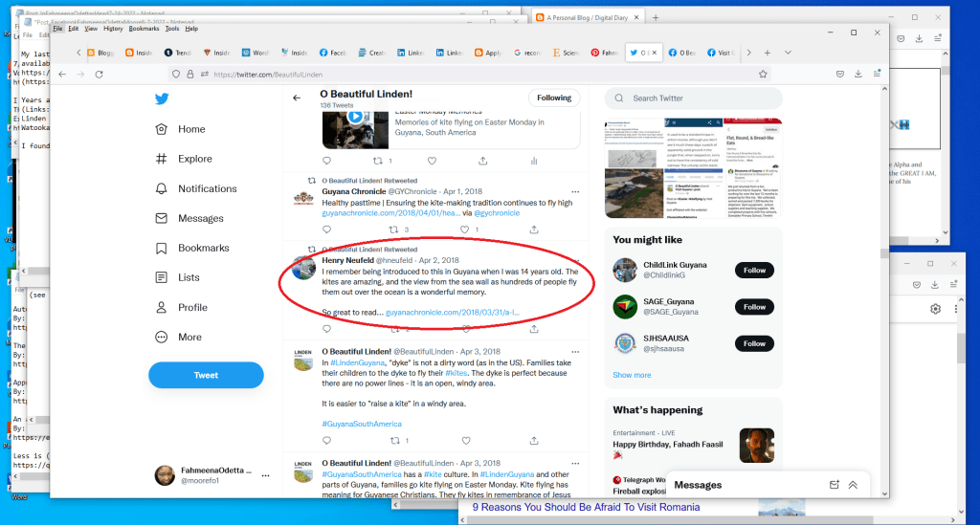Open the More menu in Twitter sidebar
The width and height of the screenshot is (980, 525).
click(x=162, y=337)
